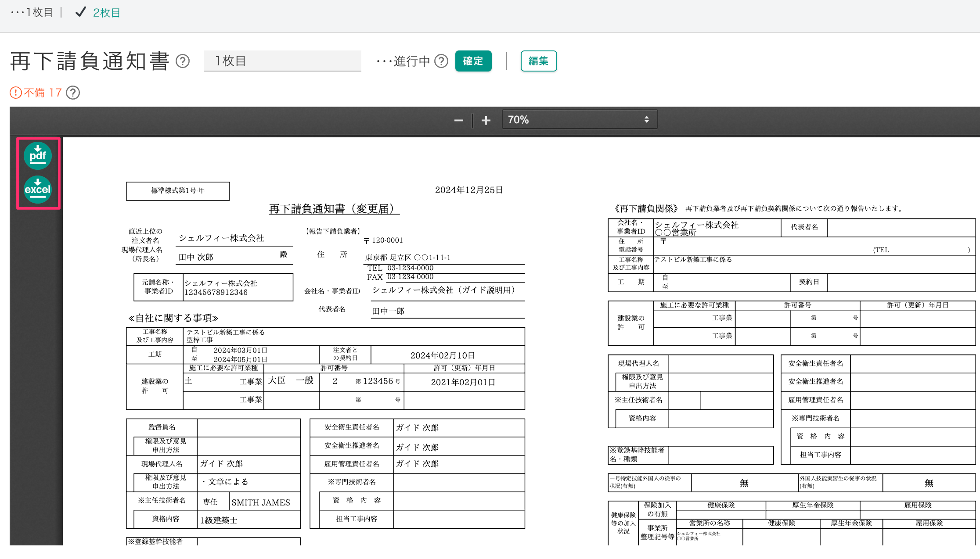Viewport: 980px width, 559px height.
Task: Click the 不備 17 deficiency link
Action: [43, 93]
